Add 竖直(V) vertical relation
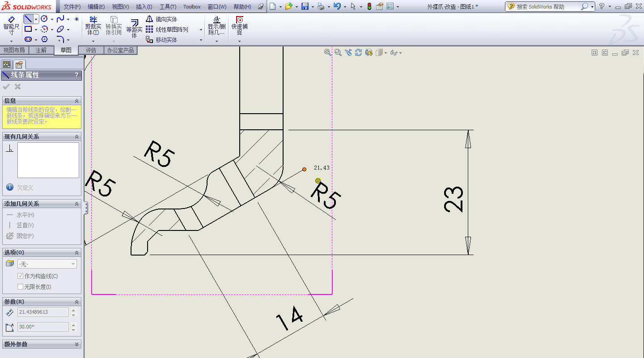 point(21,225)
